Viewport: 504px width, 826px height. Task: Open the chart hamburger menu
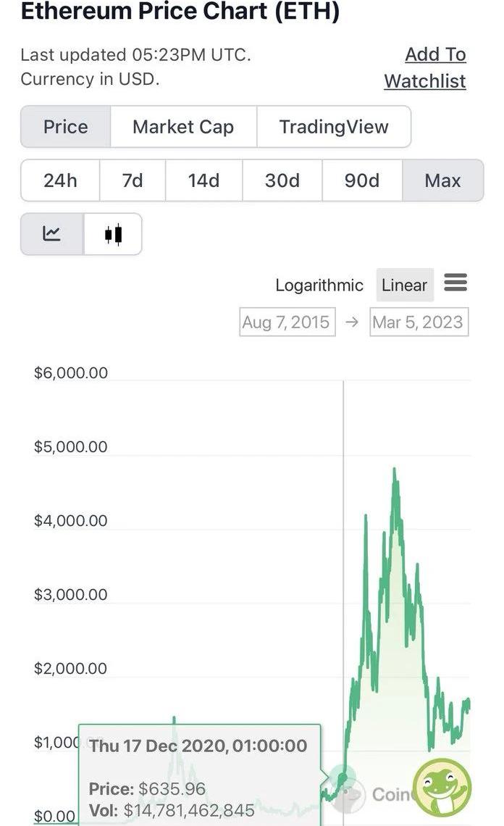455,283
